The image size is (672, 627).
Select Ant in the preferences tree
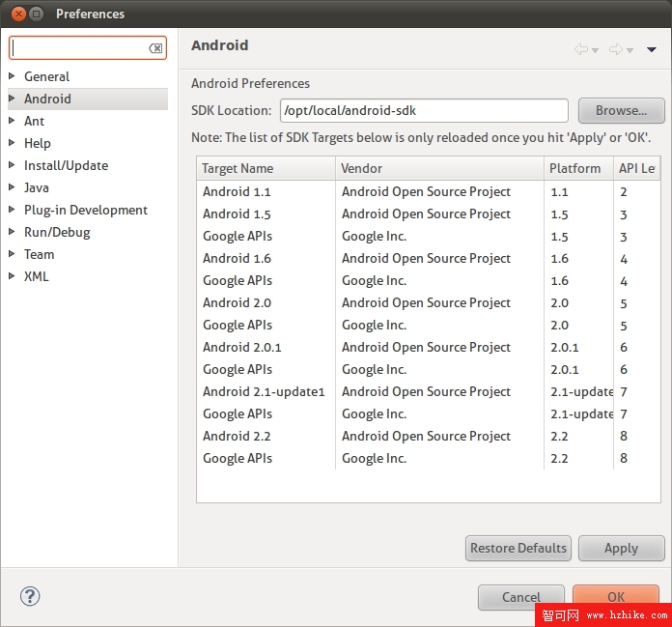(35, 121)
